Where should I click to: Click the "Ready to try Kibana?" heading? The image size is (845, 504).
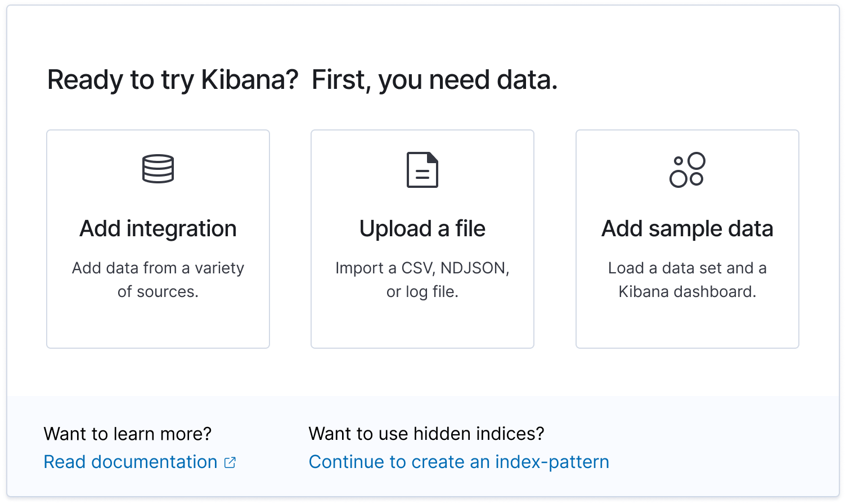point(172,80)
